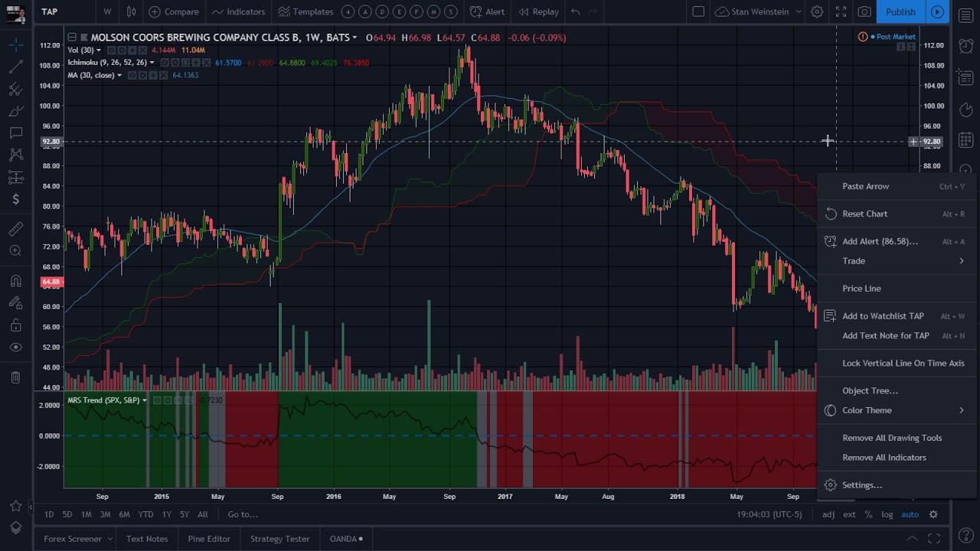Image resolution: width=980 pixels, height=551 pixels.
Task: Choose Remove All Indicators
Action: [x=897, y=458]
